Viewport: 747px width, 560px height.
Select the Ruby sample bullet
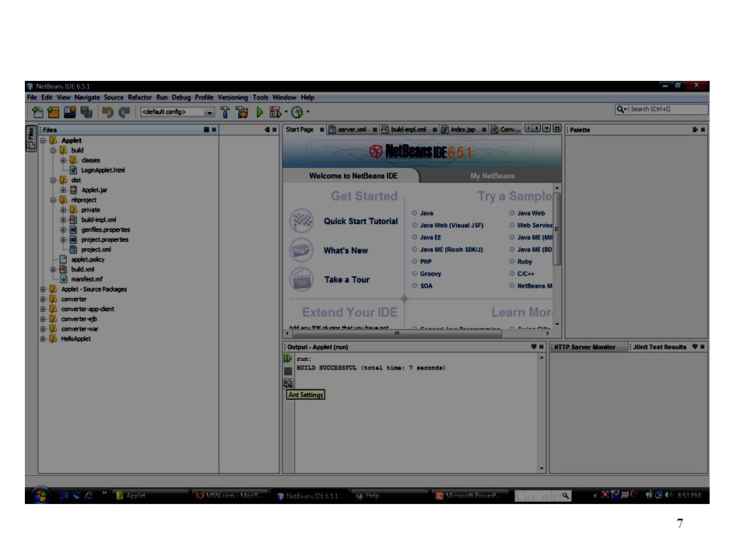click(512, 261)
